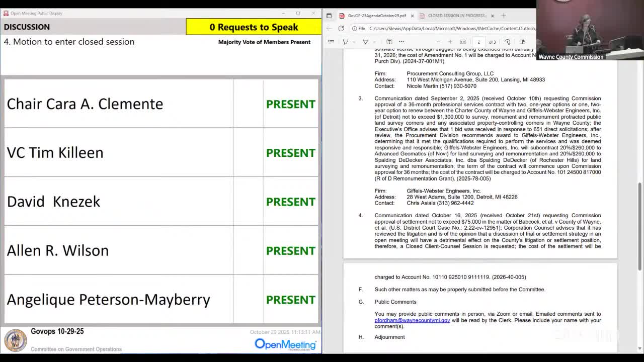
Task: Click the Open Meeting Public Display app icon
Action: pos(6,13)
